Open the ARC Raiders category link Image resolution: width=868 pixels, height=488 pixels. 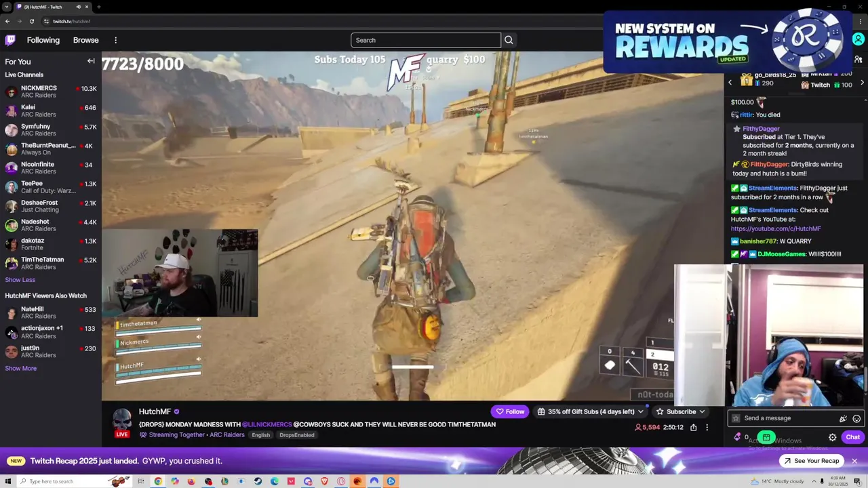(227, 435)
